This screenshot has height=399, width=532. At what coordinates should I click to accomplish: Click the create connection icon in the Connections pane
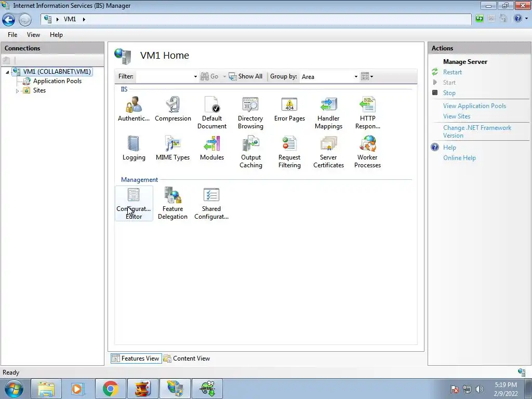(6, 61)
